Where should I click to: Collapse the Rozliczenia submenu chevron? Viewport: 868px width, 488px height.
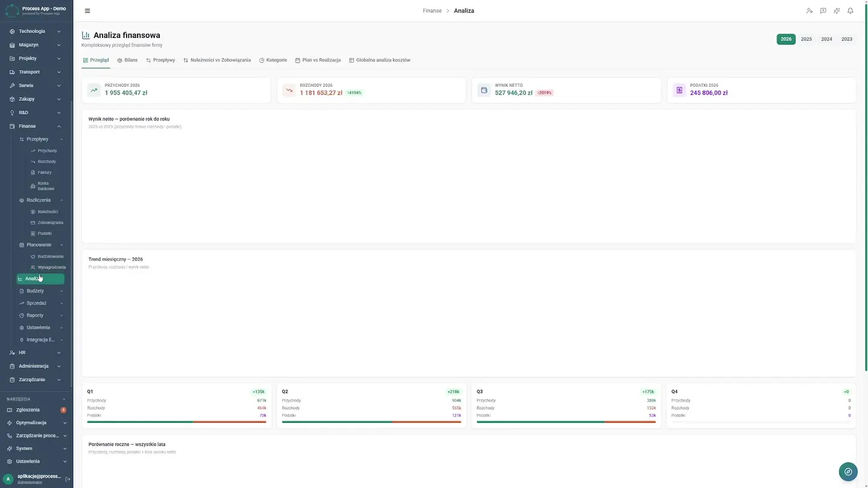click(x=61, y=200)
